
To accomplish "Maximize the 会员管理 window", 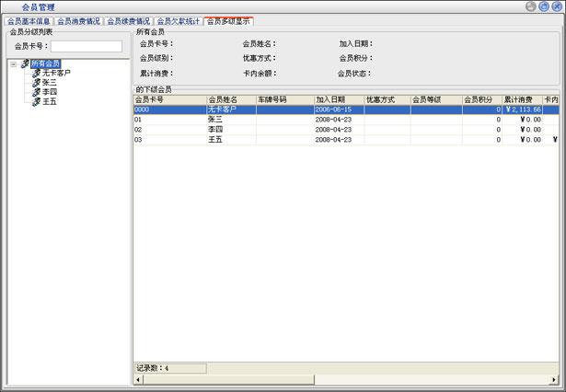I will click(x=544, y=6).
